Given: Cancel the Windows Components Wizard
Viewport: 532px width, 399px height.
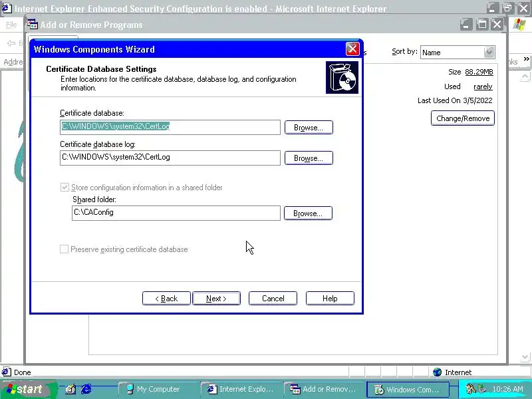Looking at the screenshot, I should tap(273, 298).
